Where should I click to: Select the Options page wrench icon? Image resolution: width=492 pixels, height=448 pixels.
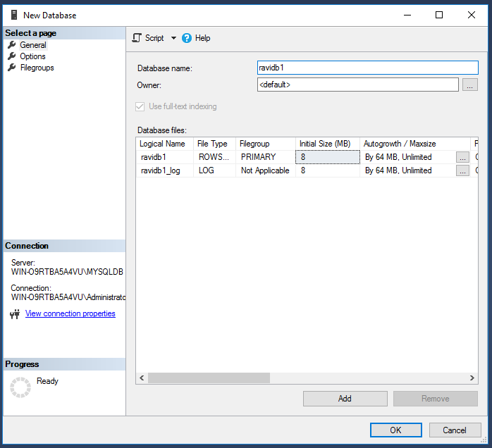(x=12, y=56)
